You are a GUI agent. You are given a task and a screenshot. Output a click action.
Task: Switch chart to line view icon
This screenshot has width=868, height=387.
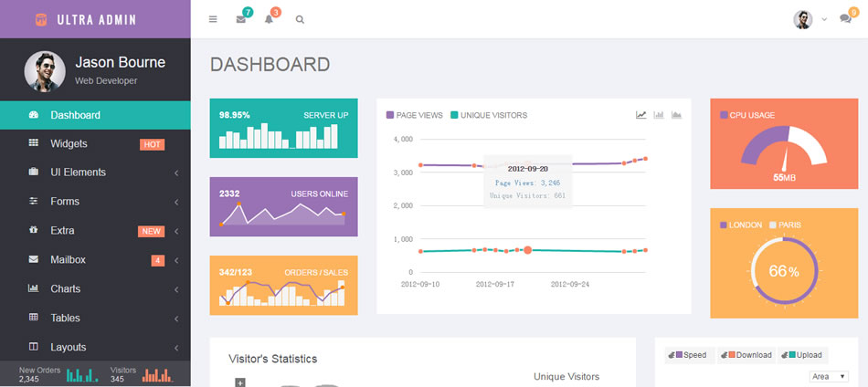[641, 115]
